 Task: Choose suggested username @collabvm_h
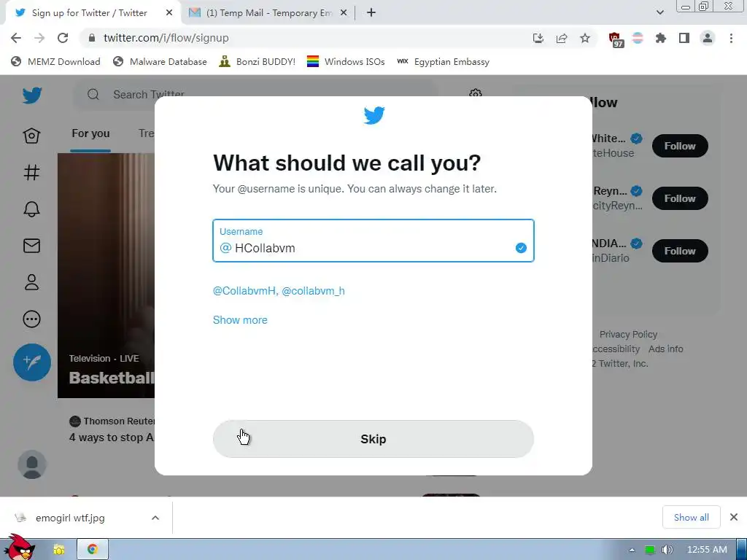tap(313, 291)
